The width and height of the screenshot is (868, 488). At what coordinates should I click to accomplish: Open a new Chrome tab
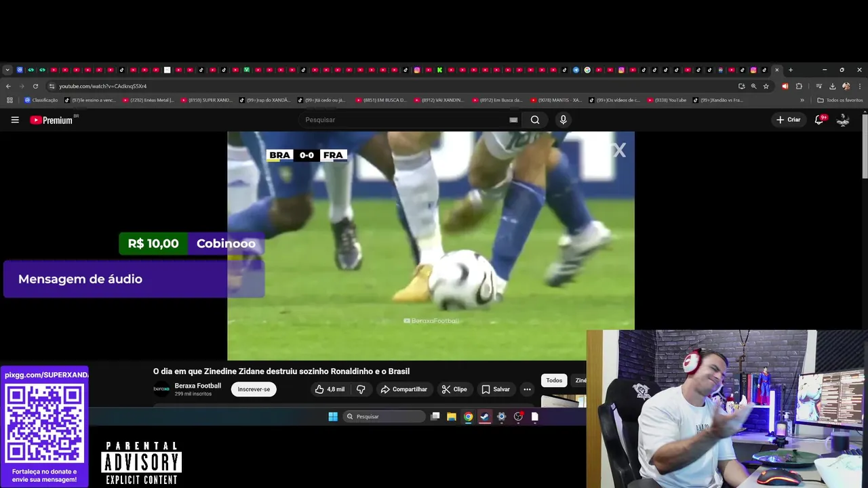click(791, 70)
